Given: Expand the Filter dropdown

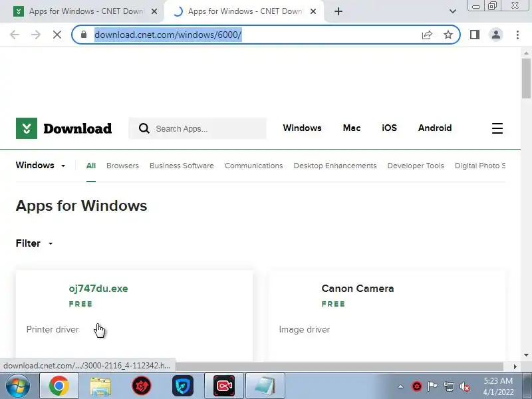Looking at the screenshot, I should pyautogui.click(x=35, y=243).
